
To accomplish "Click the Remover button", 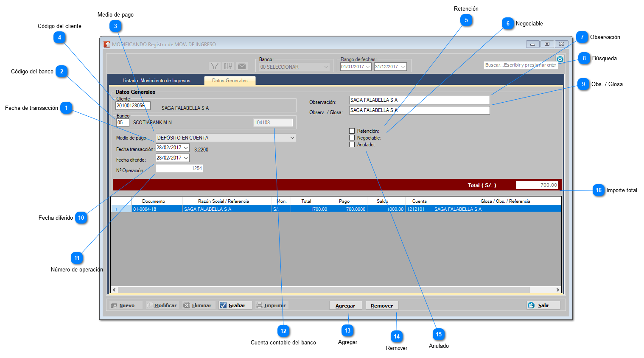I will click(x=382, y=305).
